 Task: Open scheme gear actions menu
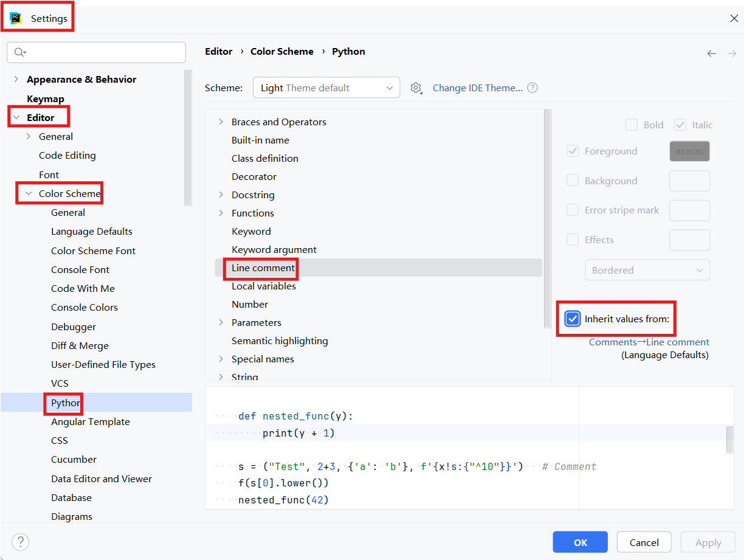click(416, 88)
